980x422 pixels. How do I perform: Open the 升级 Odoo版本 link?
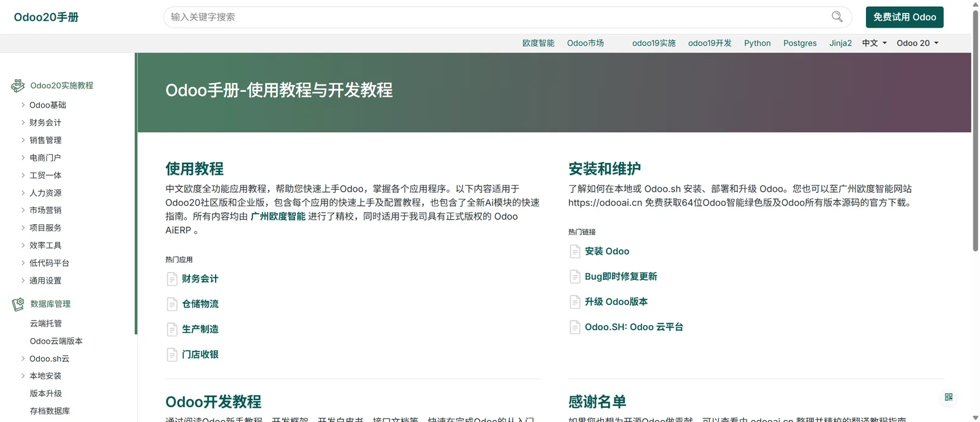616,301
